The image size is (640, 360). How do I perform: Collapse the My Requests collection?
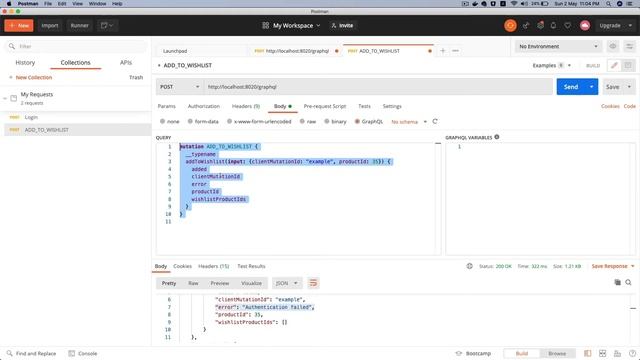[5, 98]
